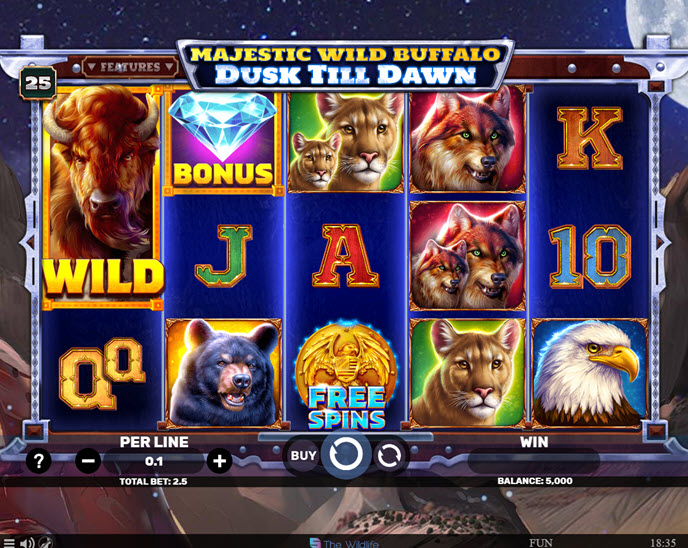The image size is (688, 548).
Task: Toggle the autoplay double-arrow button
Action: click(389, 456)
